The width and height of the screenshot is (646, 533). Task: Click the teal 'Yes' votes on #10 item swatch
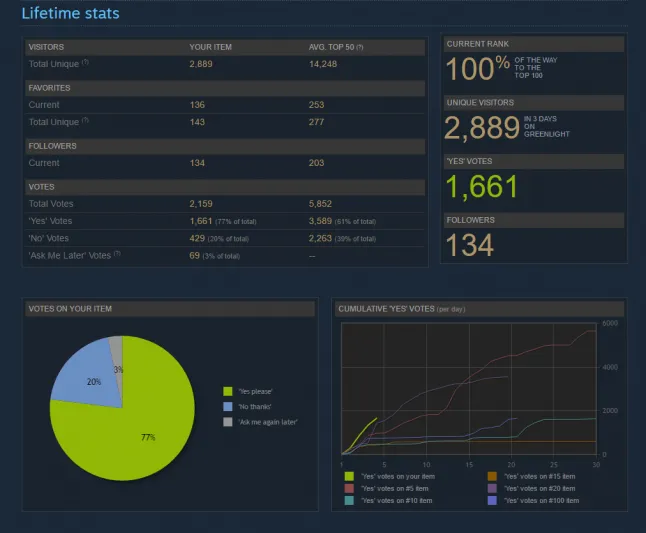(349, 500)
